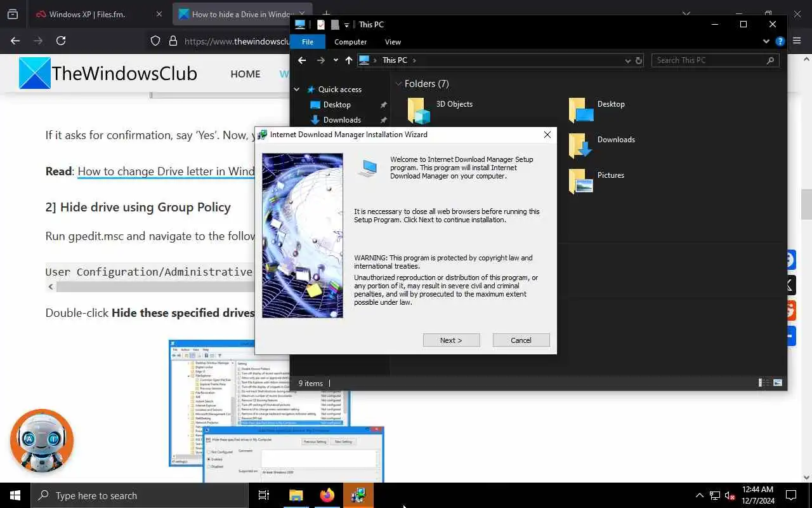Expand the File Explorer ribbon chevron
This screenshot has height=508, width=812.
coord(766,41)
